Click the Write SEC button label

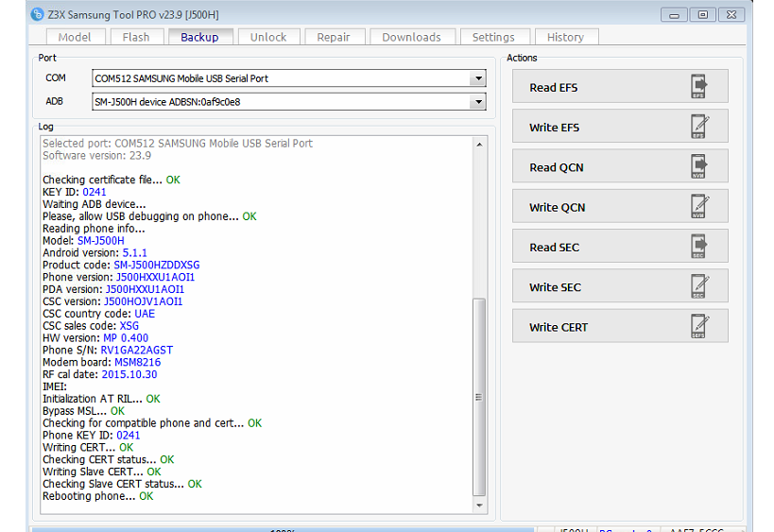(556, 287)
